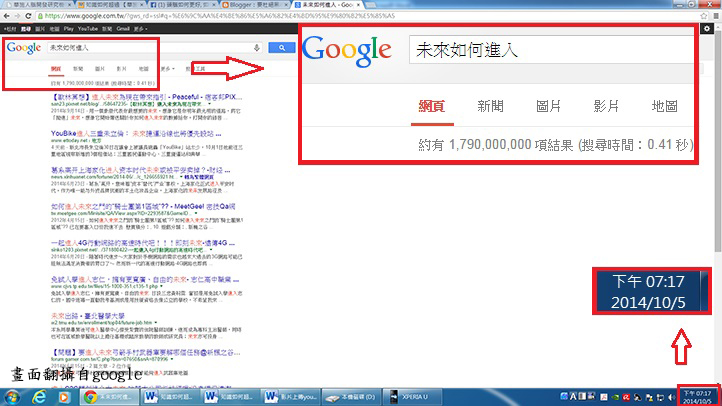Screen dimensions: 722x406
Task: Reload the page with the refresh icon
Action: tap(28, 16)
